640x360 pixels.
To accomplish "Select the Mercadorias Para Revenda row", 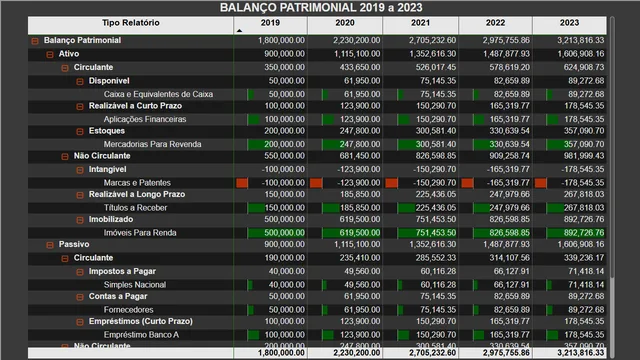I will tap(317, 144).
